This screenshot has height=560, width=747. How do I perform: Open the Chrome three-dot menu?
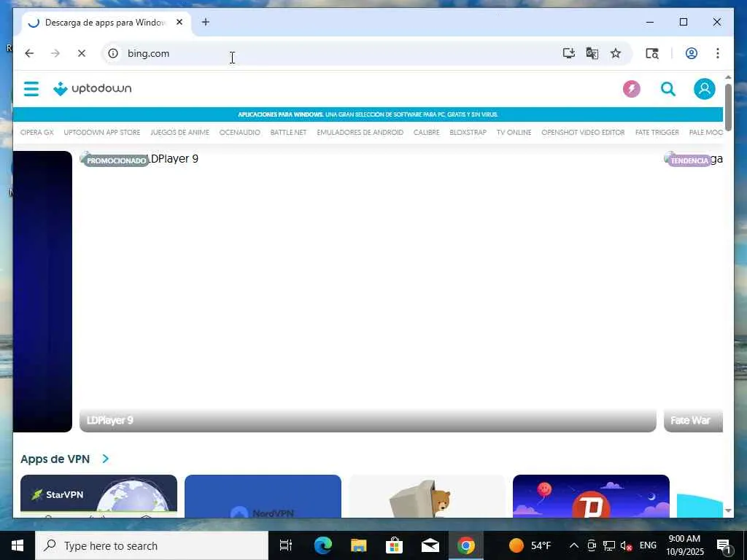coord(718,53)
